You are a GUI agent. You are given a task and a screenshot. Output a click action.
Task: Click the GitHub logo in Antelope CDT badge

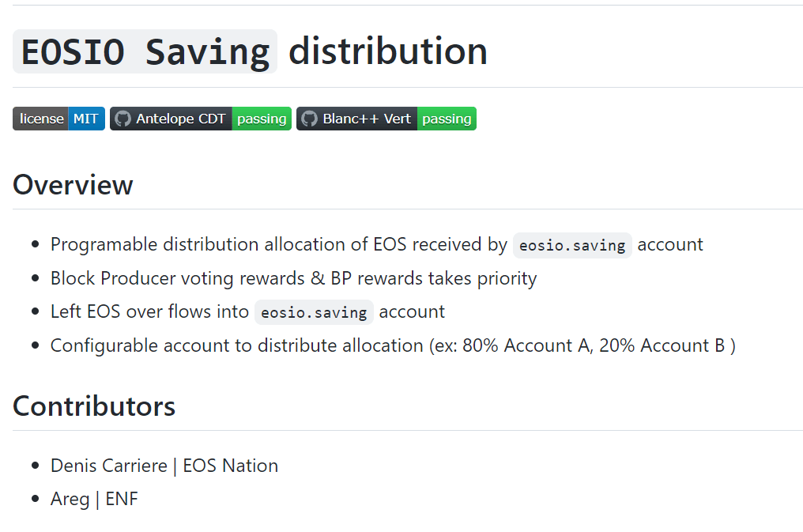(123, 119)
